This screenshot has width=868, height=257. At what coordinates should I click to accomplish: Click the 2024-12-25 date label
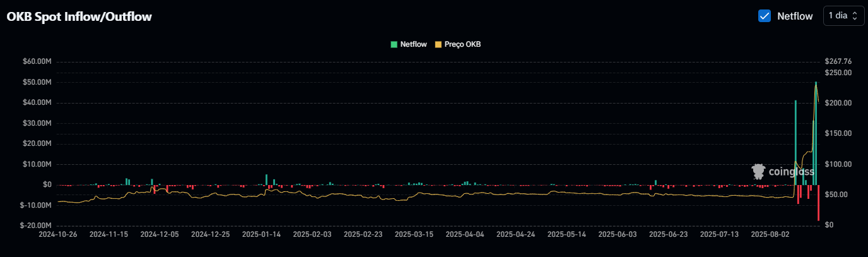pos(210,234)
